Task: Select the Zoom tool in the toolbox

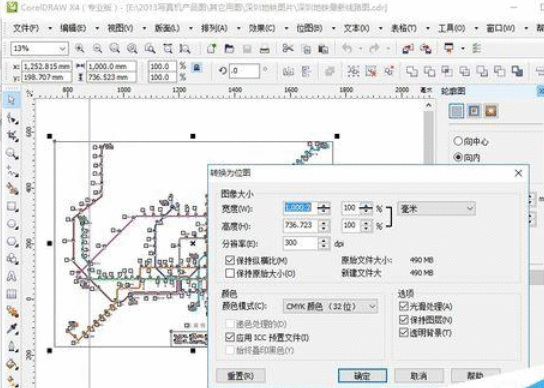Action: [12, 153]
